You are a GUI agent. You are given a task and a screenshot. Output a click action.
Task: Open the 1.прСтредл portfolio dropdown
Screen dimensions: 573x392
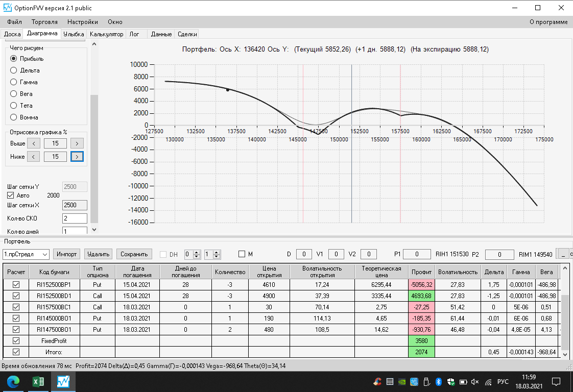pyautogui.click(x=26, y=254)
